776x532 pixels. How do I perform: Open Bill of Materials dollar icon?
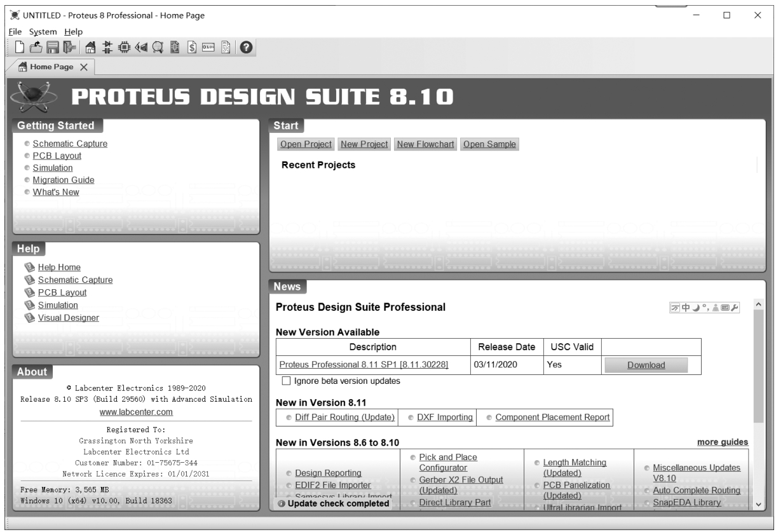point(193,47)
